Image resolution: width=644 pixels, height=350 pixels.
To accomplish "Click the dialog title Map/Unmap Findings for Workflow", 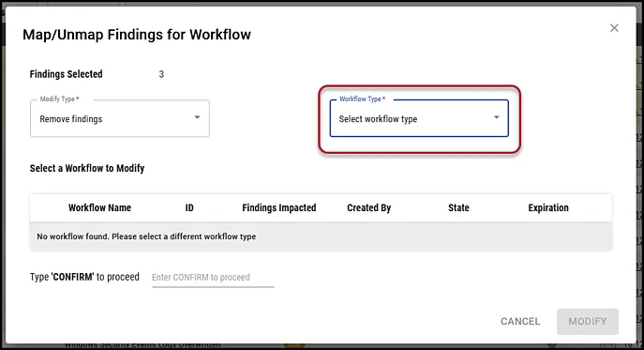I will [137, 35].
